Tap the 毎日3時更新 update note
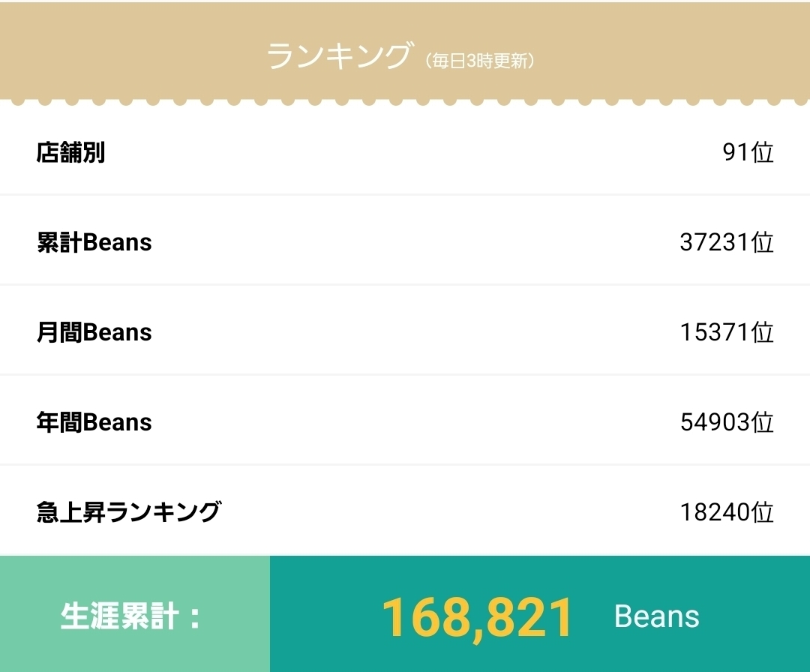Image resolution: width=810 pixels, height=672 pixels. tap(480, 61)
